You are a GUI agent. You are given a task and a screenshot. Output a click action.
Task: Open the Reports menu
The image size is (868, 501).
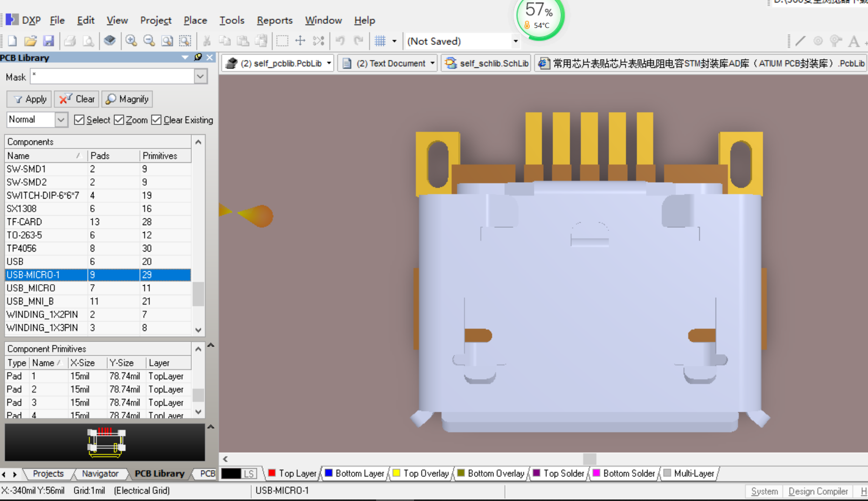click(x=274, y=20)
